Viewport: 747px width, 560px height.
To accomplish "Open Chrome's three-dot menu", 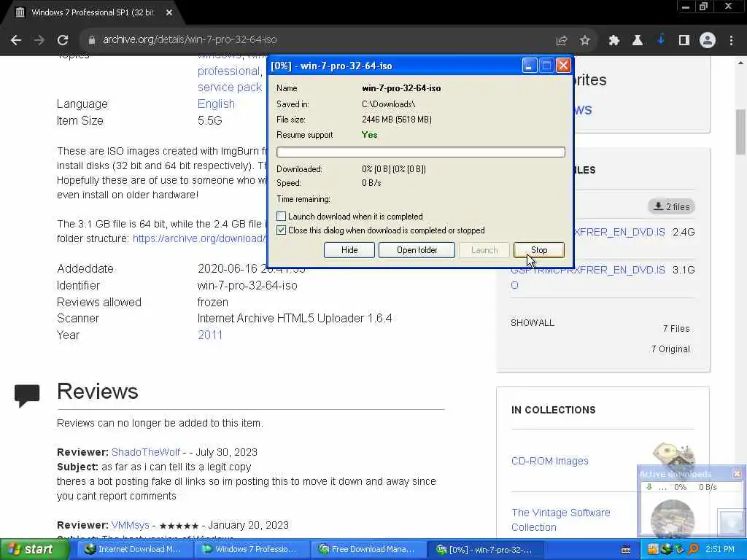I will 731,41.
